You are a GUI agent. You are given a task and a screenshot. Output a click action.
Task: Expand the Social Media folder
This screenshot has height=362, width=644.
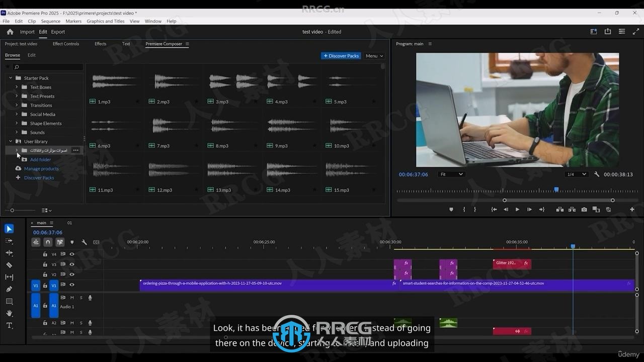17,114
